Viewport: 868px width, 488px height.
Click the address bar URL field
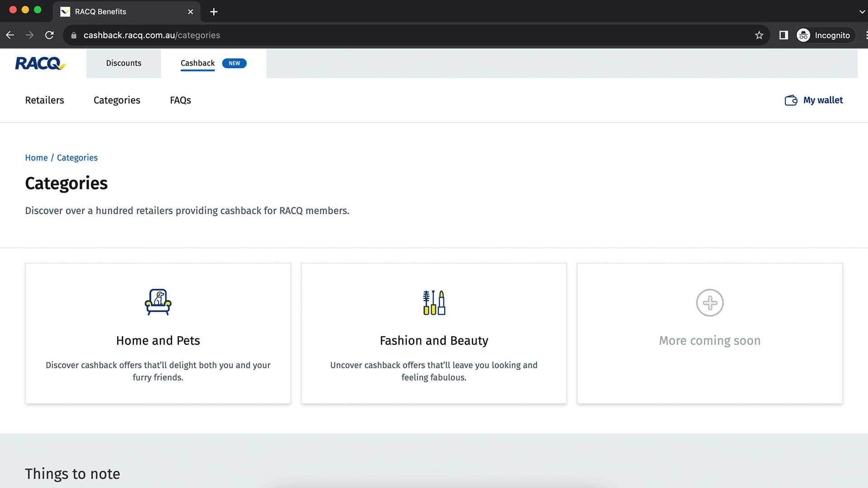(416, 35)
